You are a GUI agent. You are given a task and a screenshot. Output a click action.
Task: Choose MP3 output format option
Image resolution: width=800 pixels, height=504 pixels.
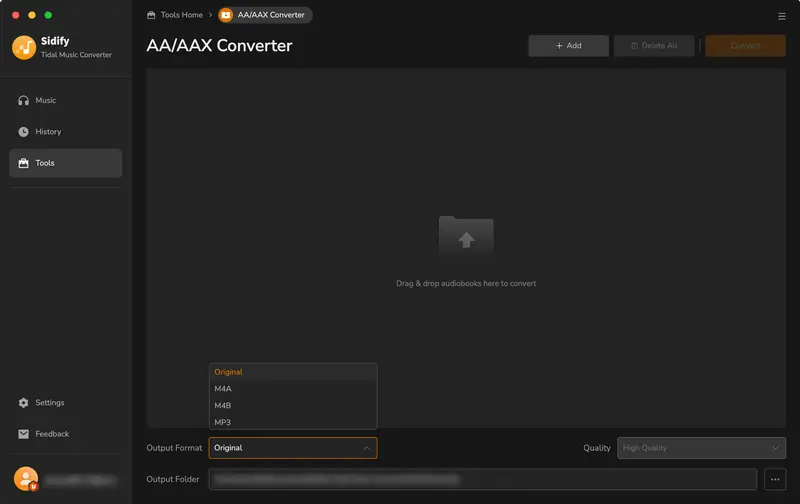(x=293, y=422)
